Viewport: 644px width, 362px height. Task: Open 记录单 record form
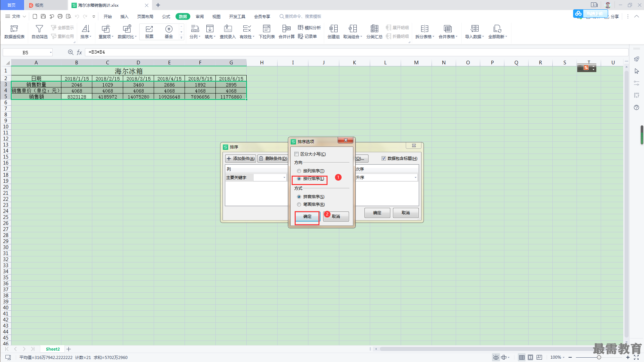[x=307, y=36]
